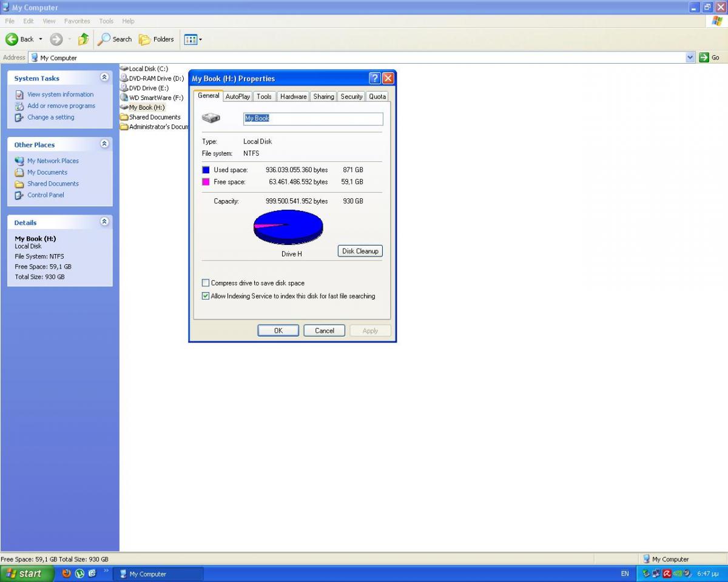
Task: Select the DVD Drive (E:) item
Action: click(x=144, y=88)
